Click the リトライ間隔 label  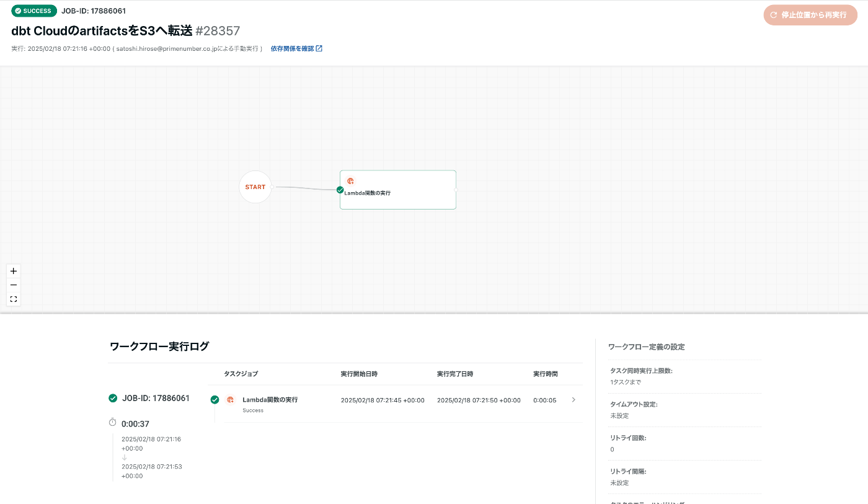tap(629, 471)
